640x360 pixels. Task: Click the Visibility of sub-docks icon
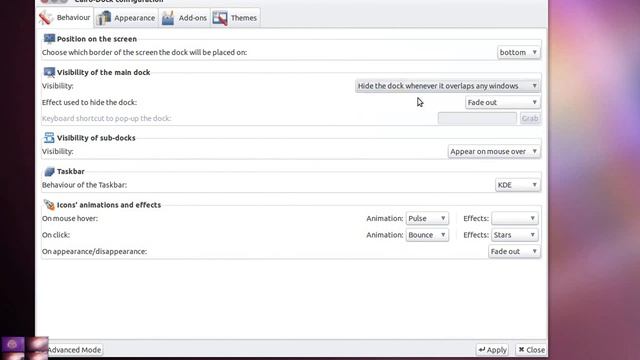49,138
